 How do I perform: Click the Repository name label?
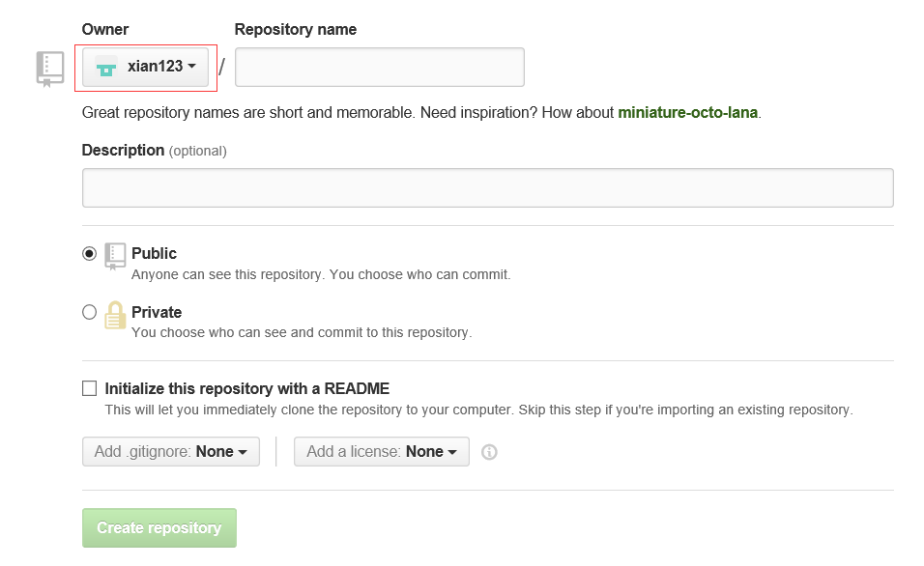point(295,29)
